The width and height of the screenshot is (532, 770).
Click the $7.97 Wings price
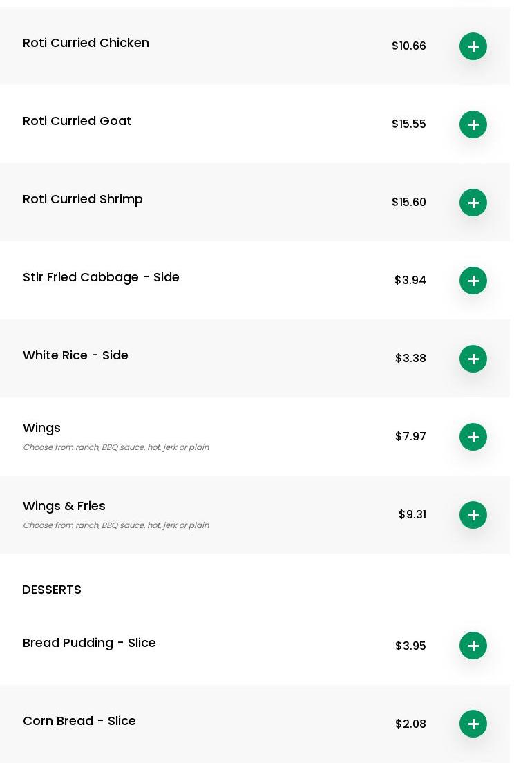(x=410, y=437)
